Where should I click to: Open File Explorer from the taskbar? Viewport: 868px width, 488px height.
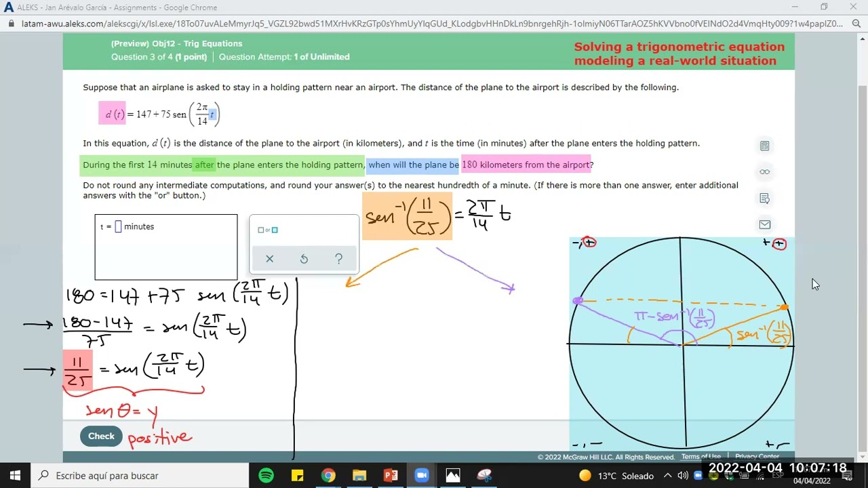click(359, 475)
